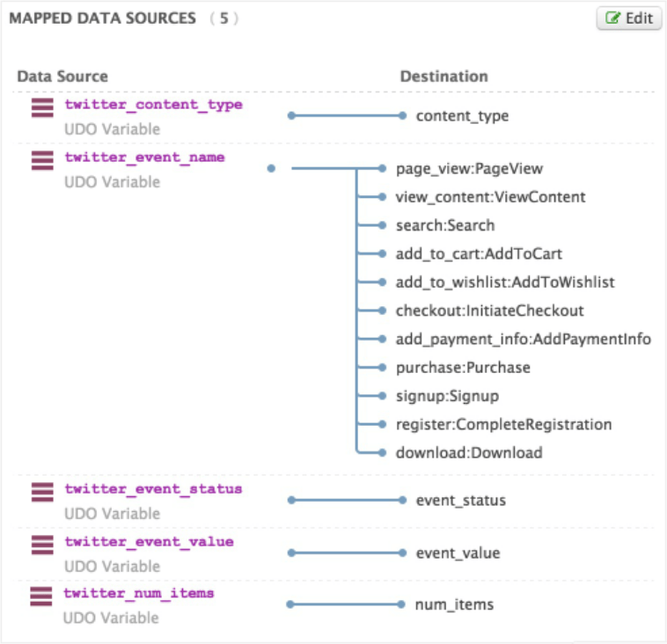
Task: Click the drag icon beside twitter_num_items
Action: click(42, 596)
